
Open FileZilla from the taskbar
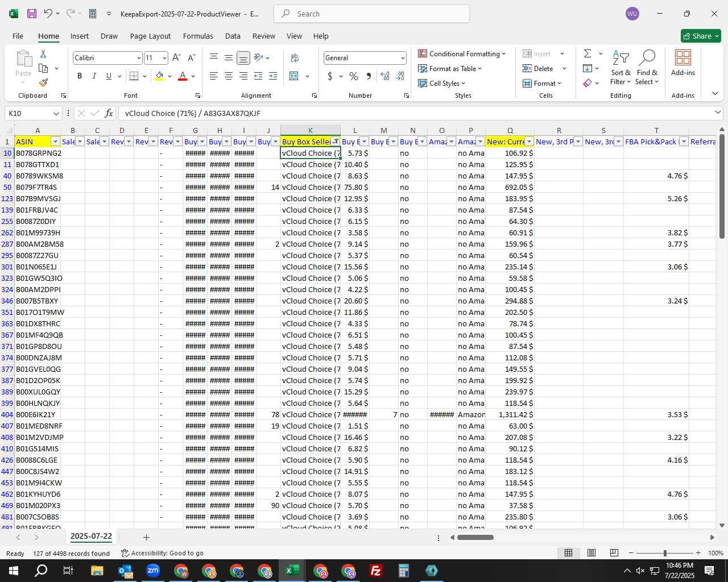tap(375, 571)
